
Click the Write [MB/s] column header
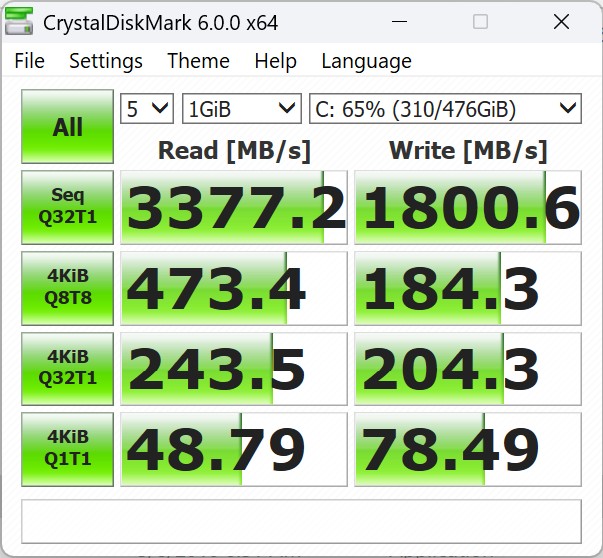(x=468, y=150)
